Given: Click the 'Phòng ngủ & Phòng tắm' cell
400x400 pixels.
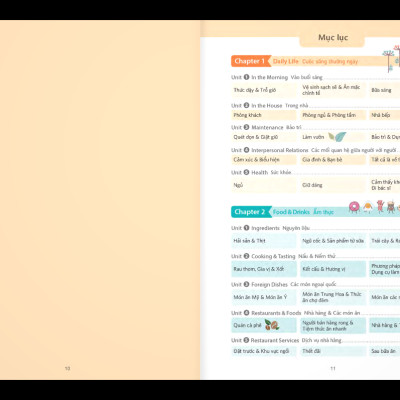Looking at the screenshot, I should (x=333, y=115).
